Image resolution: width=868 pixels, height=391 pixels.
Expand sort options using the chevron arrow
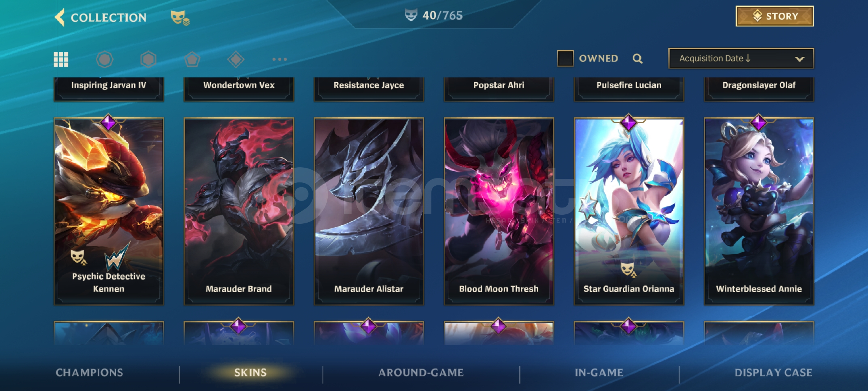[x=800, y=59]
